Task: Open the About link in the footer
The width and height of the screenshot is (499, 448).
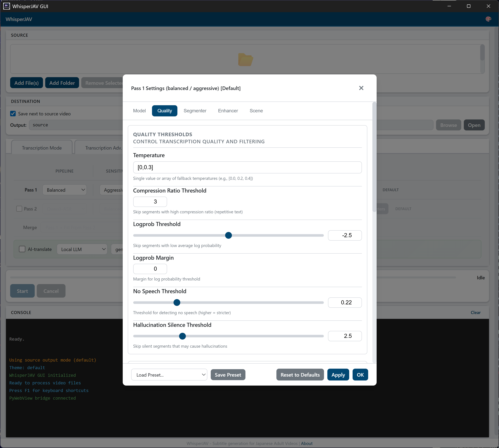Action: tap(307, 443)
